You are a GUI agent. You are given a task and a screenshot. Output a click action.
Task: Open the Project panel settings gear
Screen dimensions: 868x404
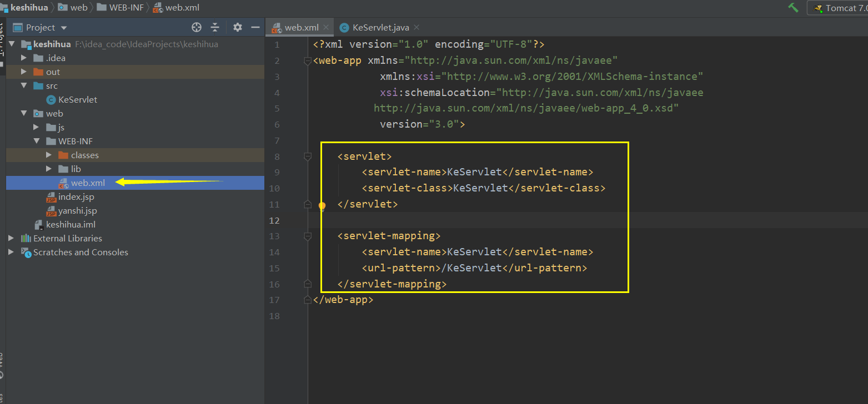click(237, 27)
